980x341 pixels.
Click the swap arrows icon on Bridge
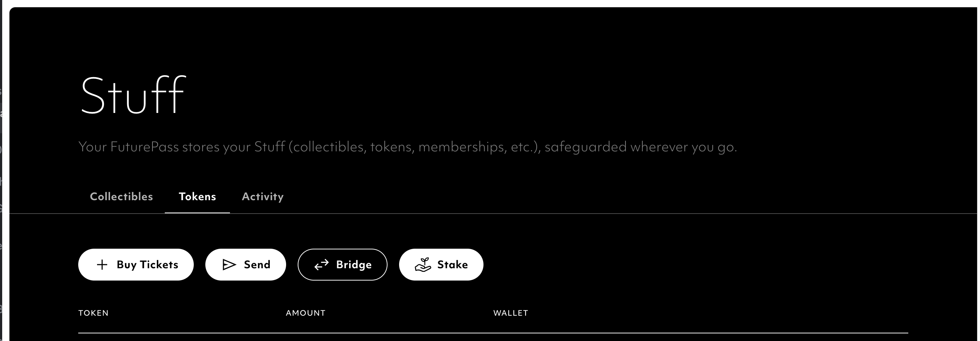tap(322, 265)
